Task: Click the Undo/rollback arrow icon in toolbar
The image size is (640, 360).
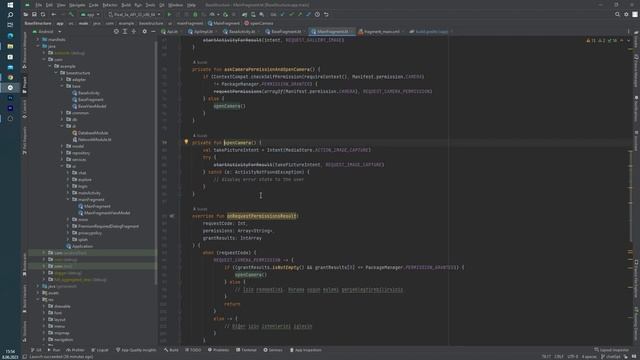Action: [326, 14]
